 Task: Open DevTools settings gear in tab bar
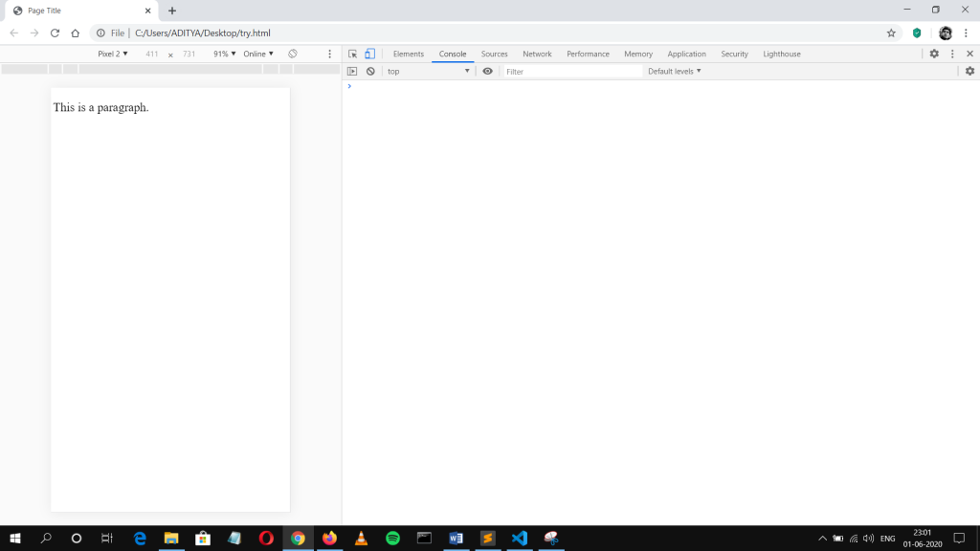(934, 55)
